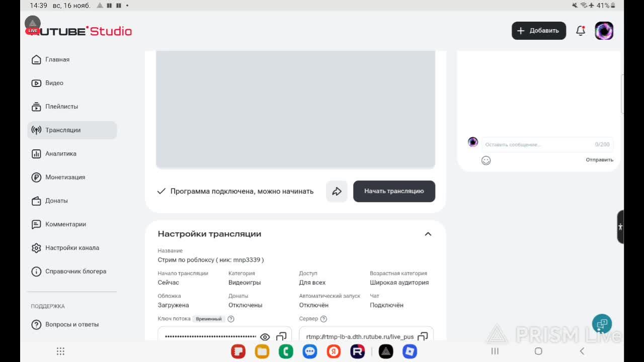Open Главная in the sidebar
644x362 pixels.
[x=57, y=59]
